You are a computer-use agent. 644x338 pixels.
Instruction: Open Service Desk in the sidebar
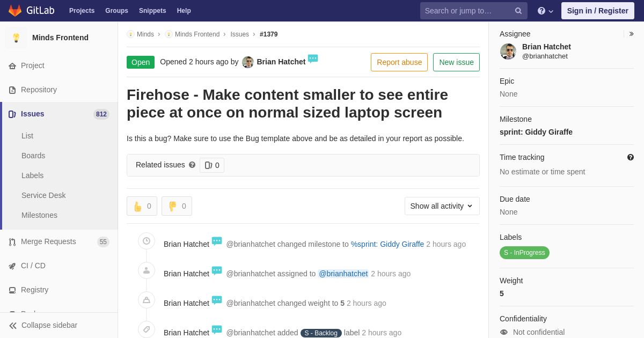(x=43, y=195)
